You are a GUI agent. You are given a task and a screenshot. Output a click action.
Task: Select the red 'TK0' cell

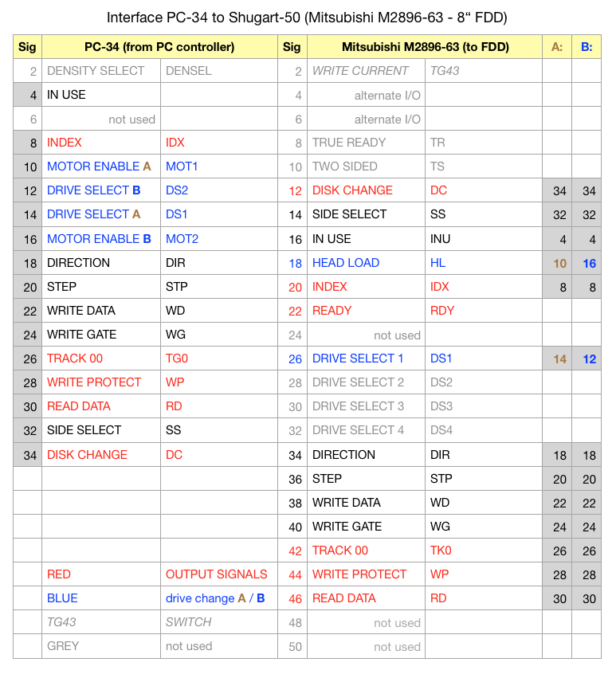pyautogui.click(x=483, y=551)
